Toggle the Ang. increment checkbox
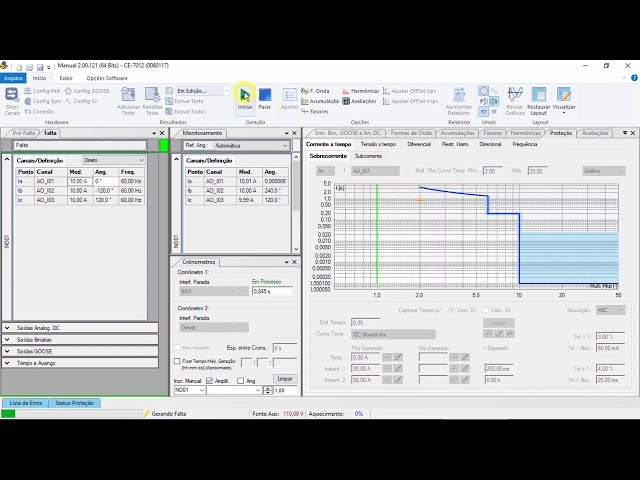640x480 pixels. click(x=240, y=381)
